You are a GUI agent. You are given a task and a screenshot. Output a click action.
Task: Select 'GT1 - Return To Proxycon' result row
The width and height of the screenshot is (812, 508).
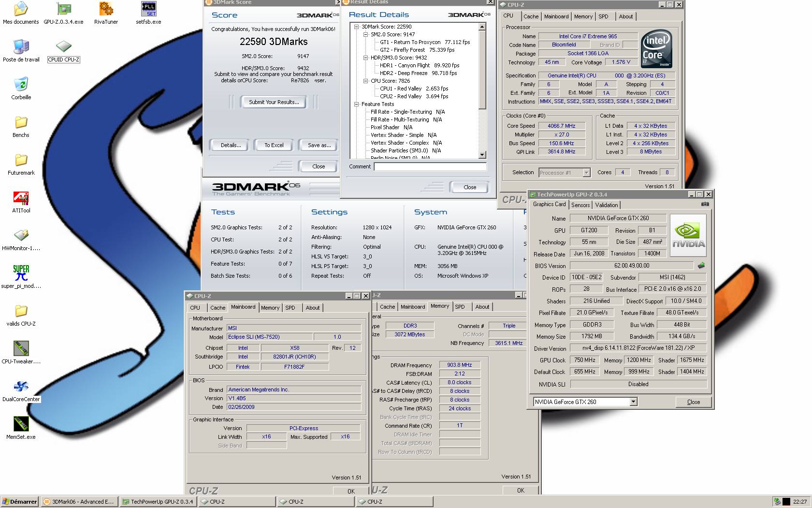425,42
